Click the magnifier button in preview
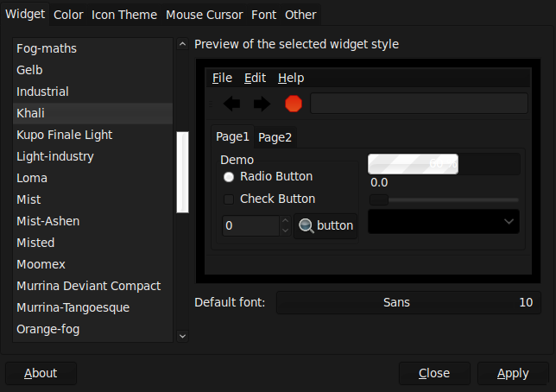 coord(325,226)
